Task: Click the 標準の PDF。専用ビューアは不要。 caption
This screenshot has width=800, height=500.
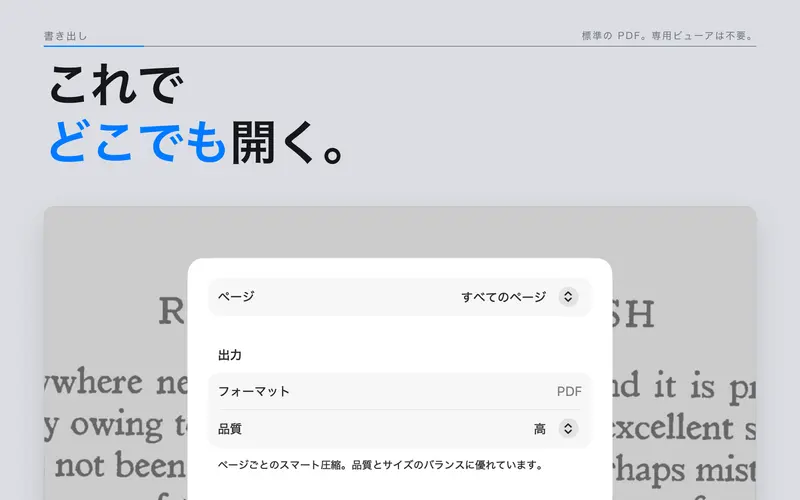Action: point(668,36)
